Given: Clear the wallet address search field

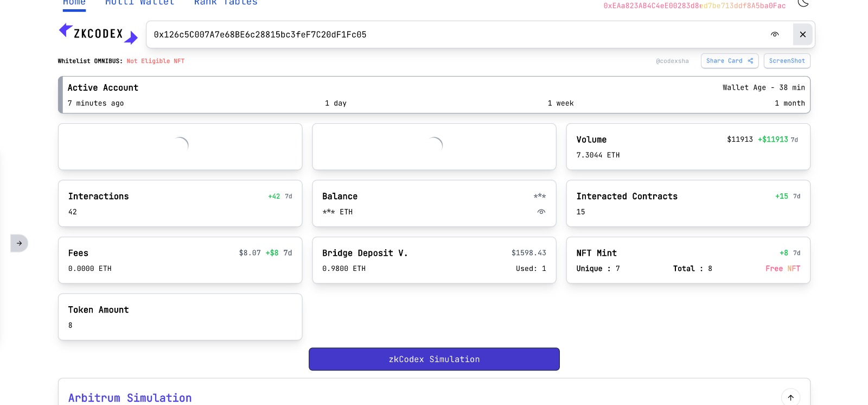Looking at the screenshot, I should coord(803,34).
